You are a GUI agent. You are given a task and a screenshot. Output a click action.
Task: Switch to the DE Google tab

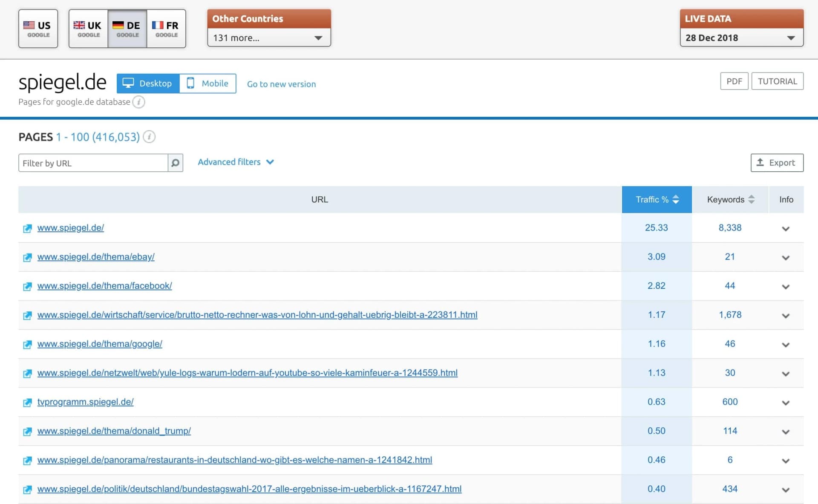tap(127, 28)
